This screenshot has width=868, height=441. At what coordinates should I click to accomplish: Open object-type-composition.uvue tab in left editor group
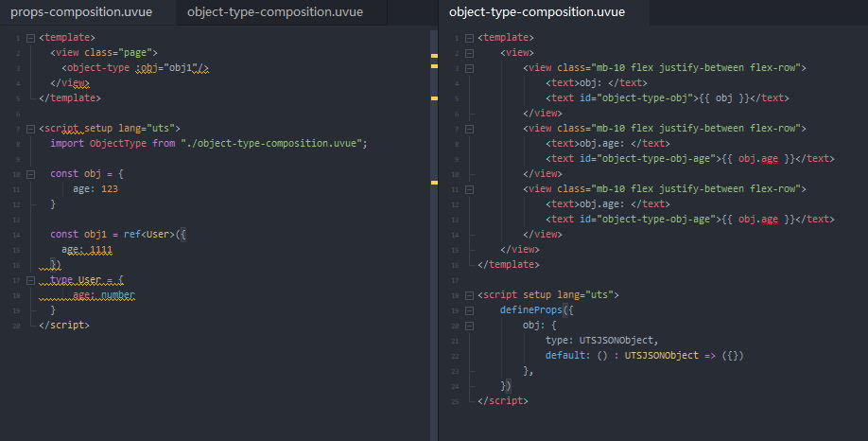pos(275,12)
